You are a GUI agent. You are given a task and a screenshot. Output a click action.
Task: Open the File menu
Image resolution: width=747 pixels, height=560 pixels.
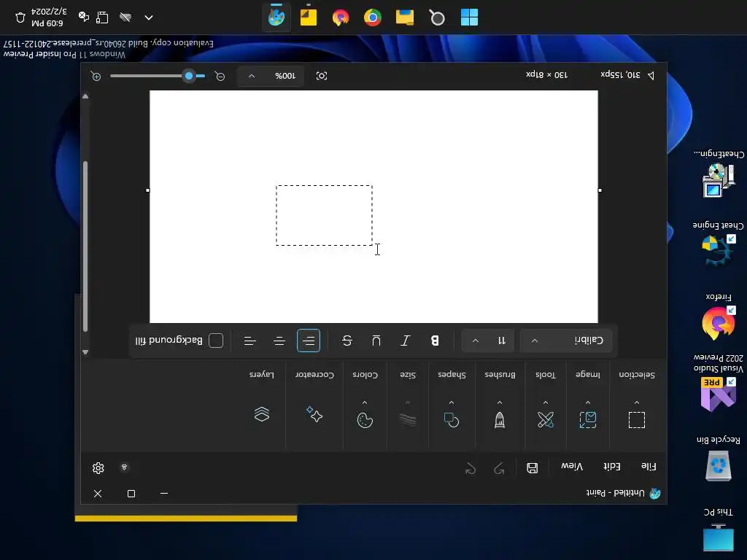tap(649, 467)
